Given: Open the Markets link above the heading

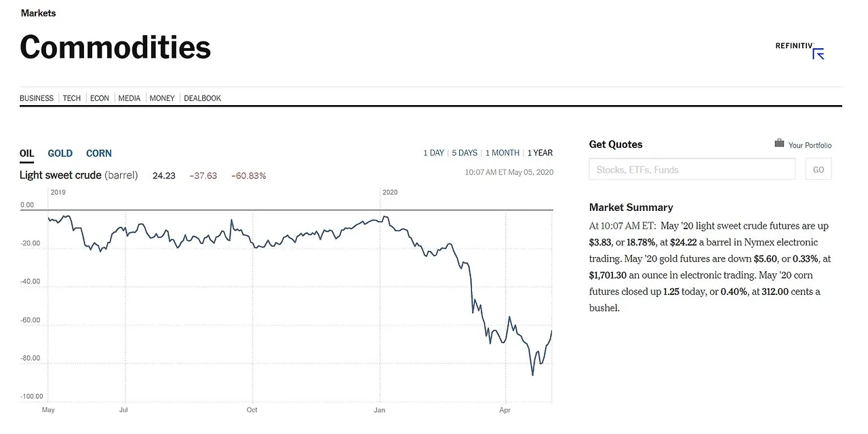Looking at the screenshot, I should pos(39,12).
